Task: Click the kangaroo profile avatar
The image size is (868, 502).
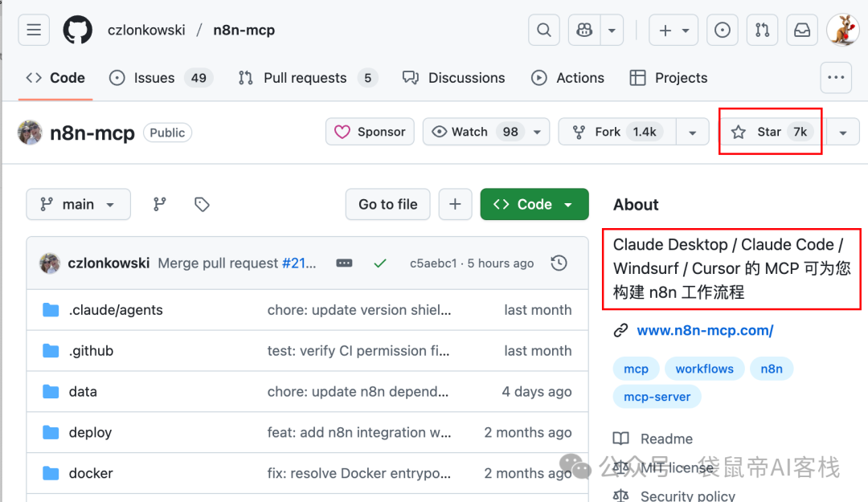Action: tap(842, 30)
